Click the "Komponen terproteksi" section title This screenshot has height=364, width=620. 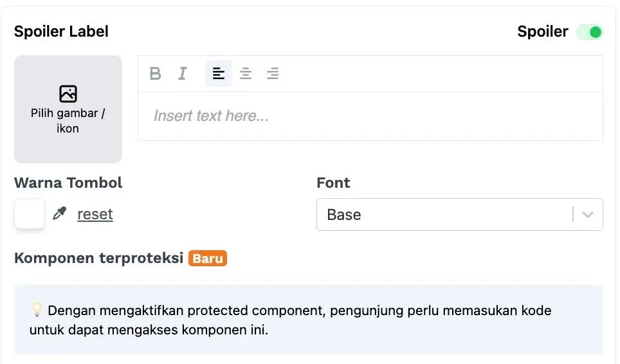[98, 259]
